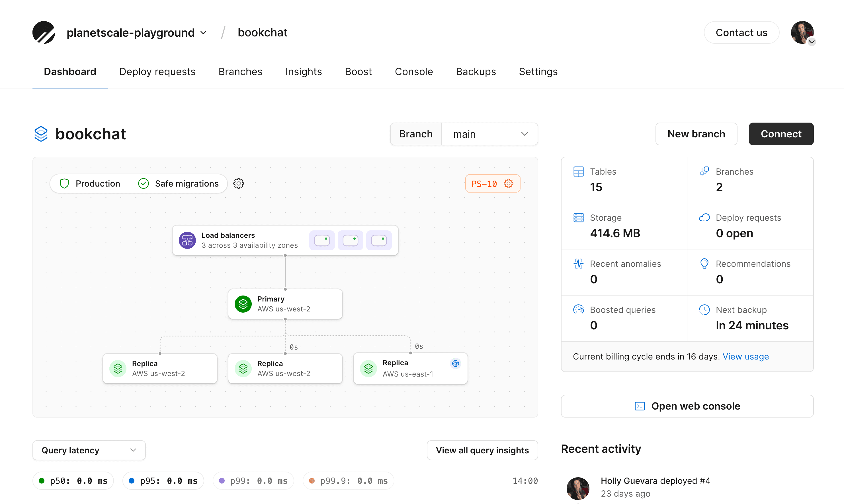Select the Primary database node icon

pos(243,303)
